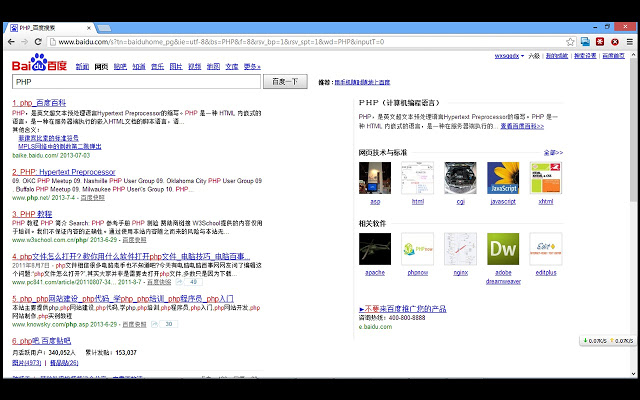Click the javascript caption link
The image size is (640, 400).
503,202
